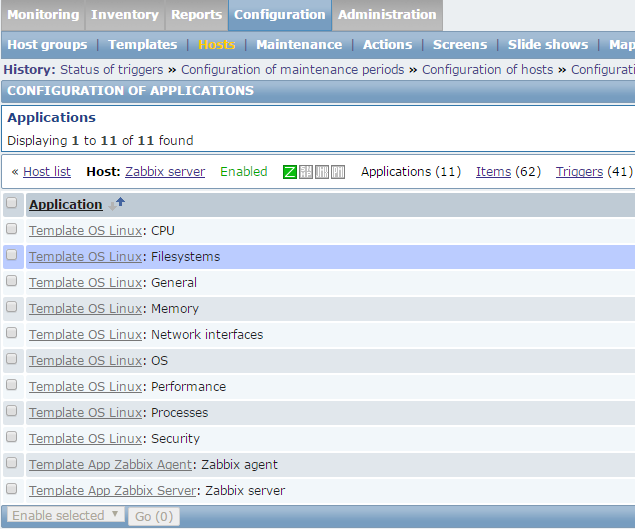Open the Template App Zabbix Agent link
The height and width of the screenshot is (529, 635).
[111, 464]
